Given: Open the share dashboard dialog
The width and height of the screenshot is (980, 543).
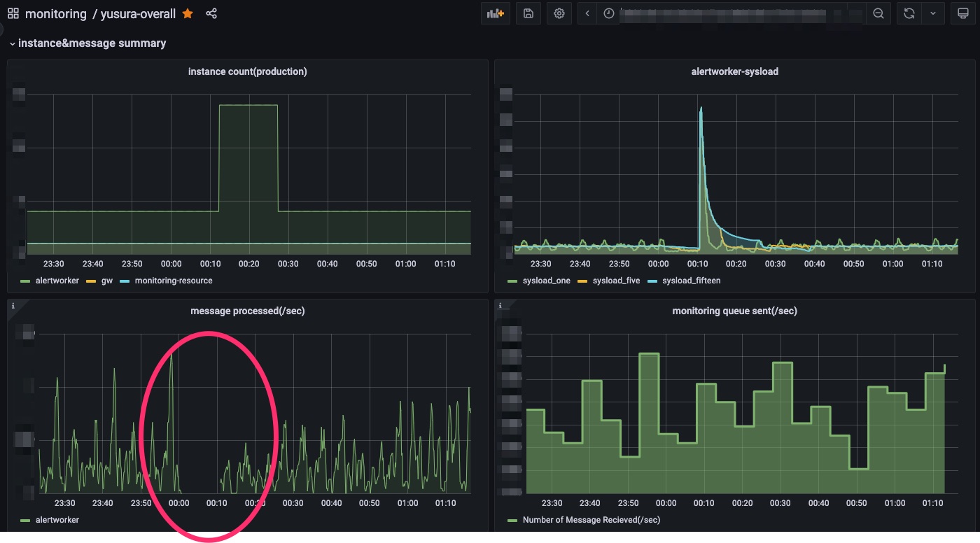Looking at the screenshot, I should pyautogui.click(x=211, y=13).
